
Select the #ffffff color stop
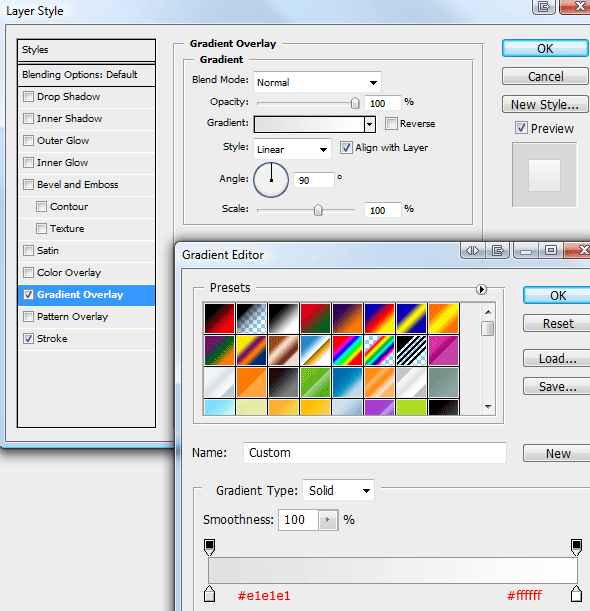tap(576, 593)
